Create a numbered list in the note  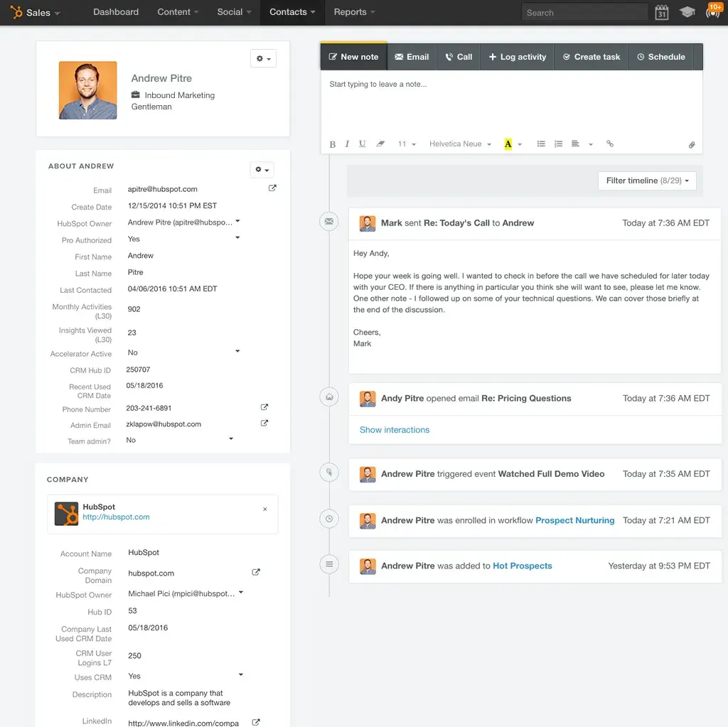558,144
